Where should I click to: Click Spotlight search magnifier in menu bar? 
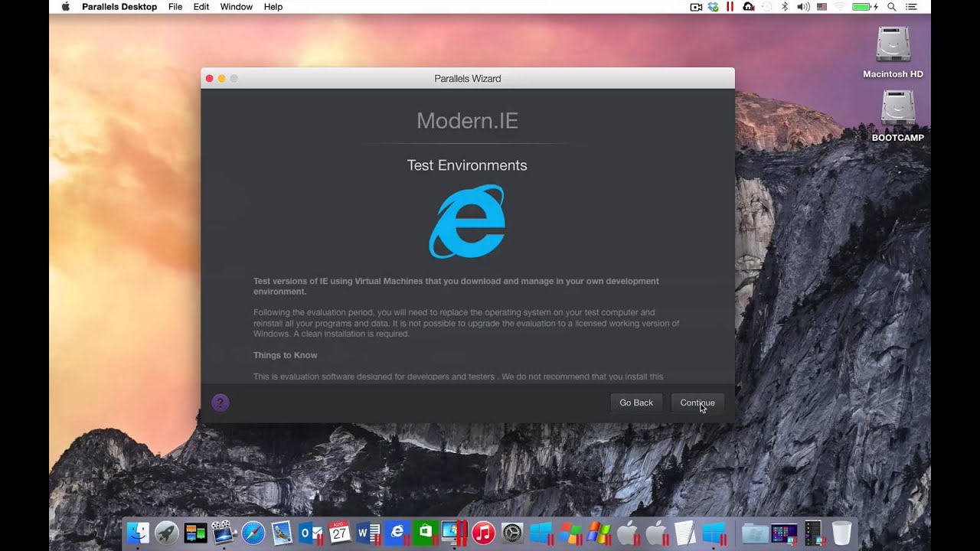coord(892,7)
